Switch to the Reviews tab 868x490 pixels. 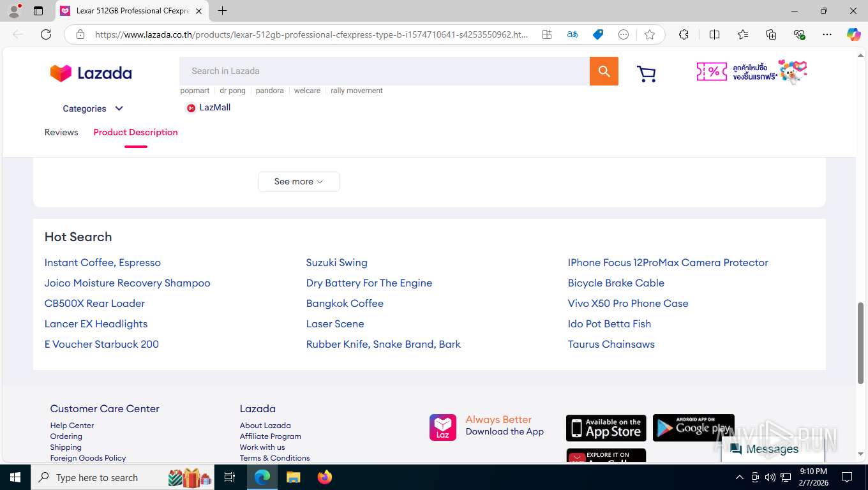61,132
